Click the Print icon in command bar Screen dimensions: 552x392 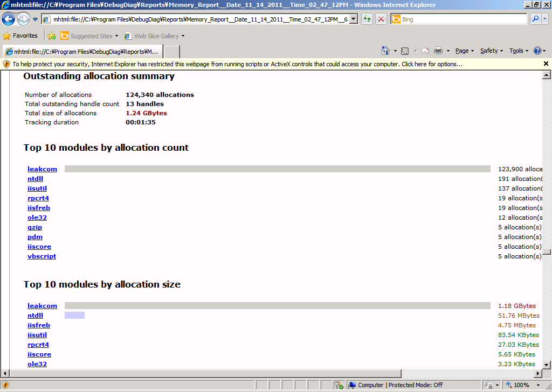click(438, 51)
